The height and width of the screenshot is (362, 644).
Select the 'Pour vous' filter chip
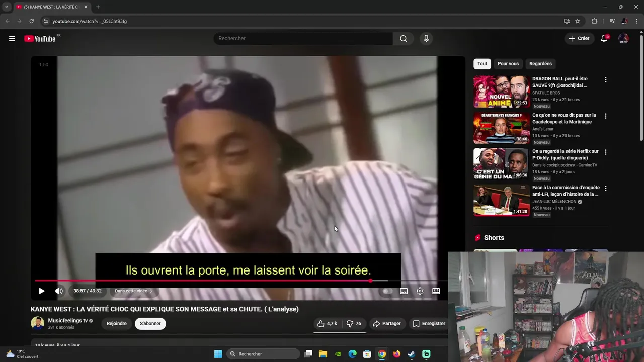508,64
